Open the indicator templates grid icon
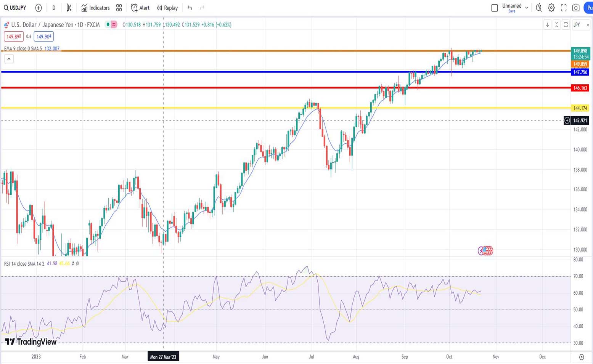This screenshot has width=593, height=364. pyautogui.click(x=119, y=8)
